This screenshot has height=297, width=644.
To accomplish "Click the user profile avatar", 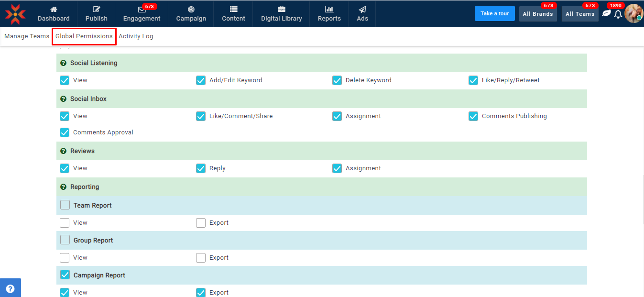I will [633, 13].
